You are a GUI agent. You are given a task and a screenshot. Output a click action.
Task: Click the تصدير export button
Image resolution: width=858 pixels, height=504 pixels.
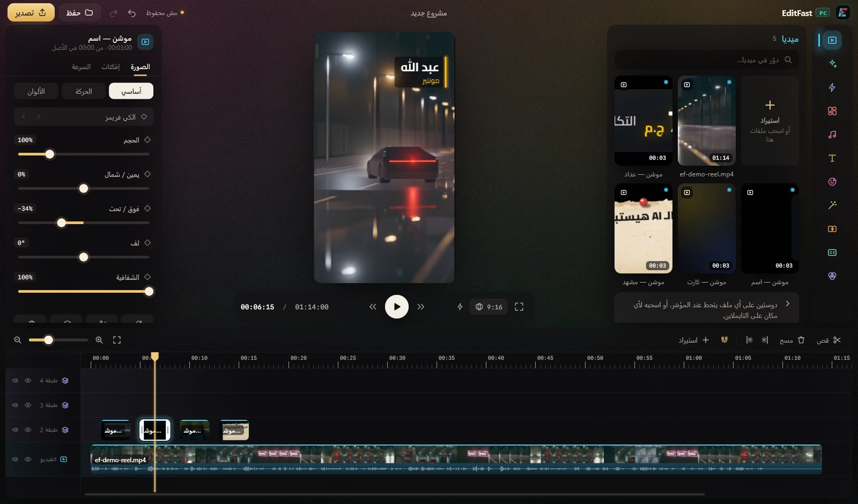tap(31, 13)
